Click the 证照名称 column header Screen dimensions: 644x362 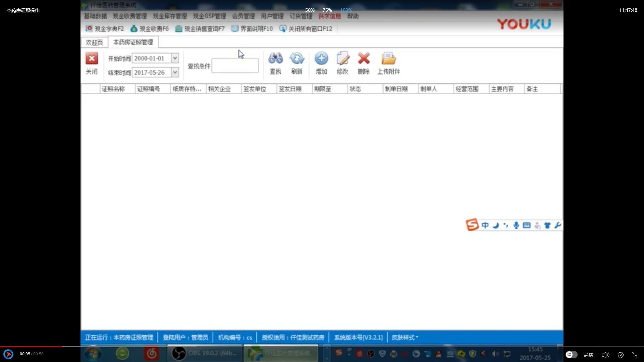point(117,89)
